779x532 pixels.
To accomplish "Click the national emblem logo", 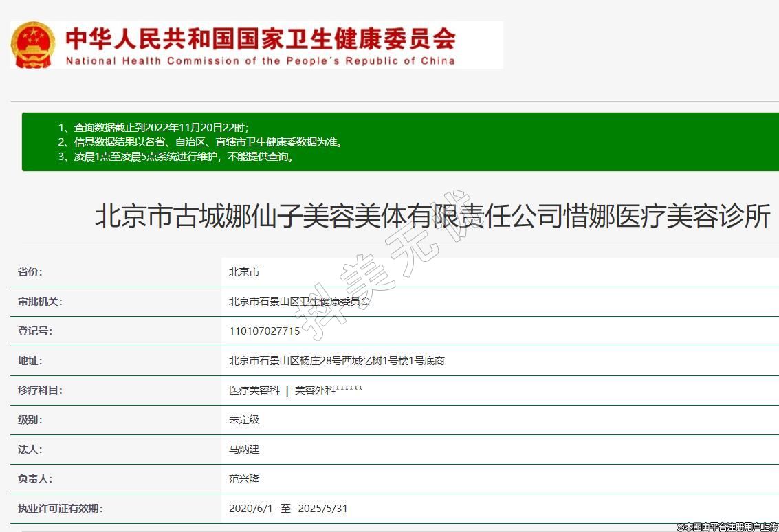I will (32, 45).
